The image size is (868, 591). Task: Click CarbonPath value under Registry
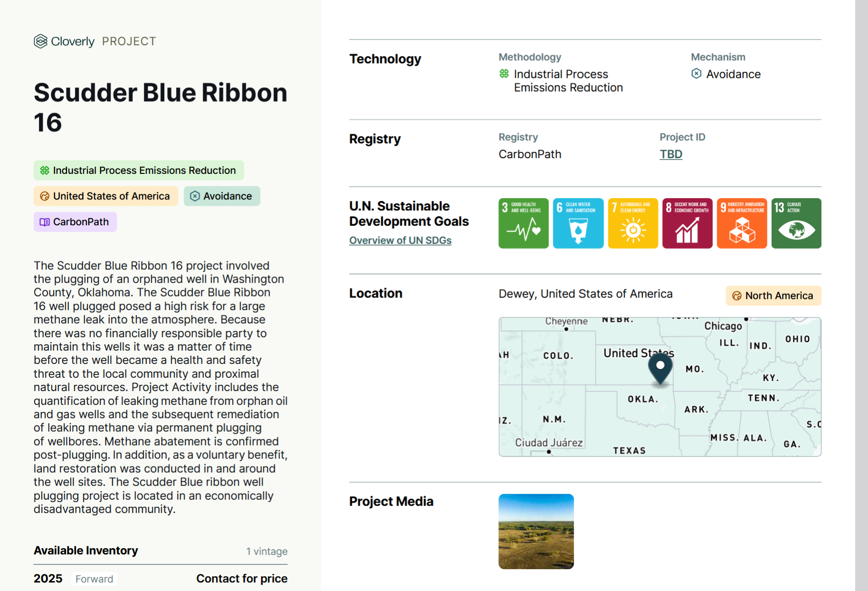(x=530, y=154)
